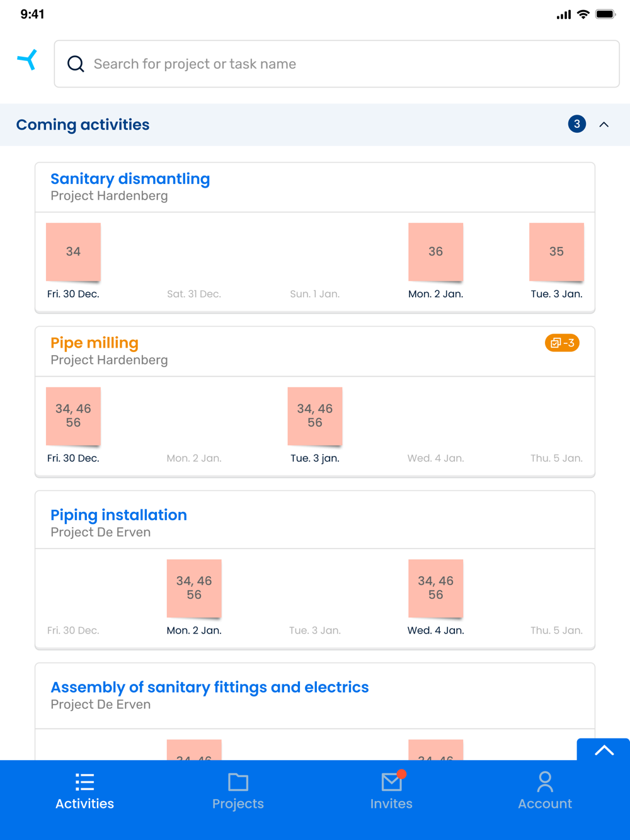Image resolution: width=630 pixels, height=840 pixels.
Task: Select the sticky note 36 on Mon. 2 Jan.
Action: 435,252
